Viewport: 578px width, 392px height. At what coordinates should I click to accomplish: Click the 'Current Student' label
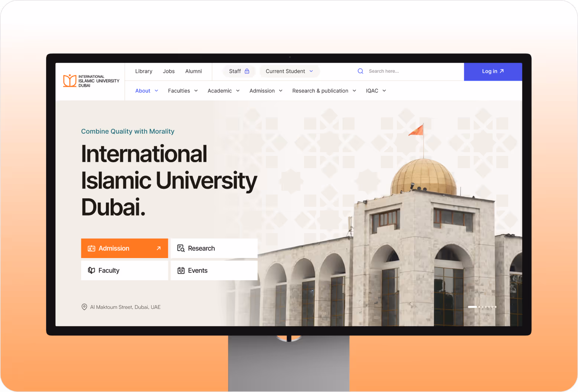point(285,71)
